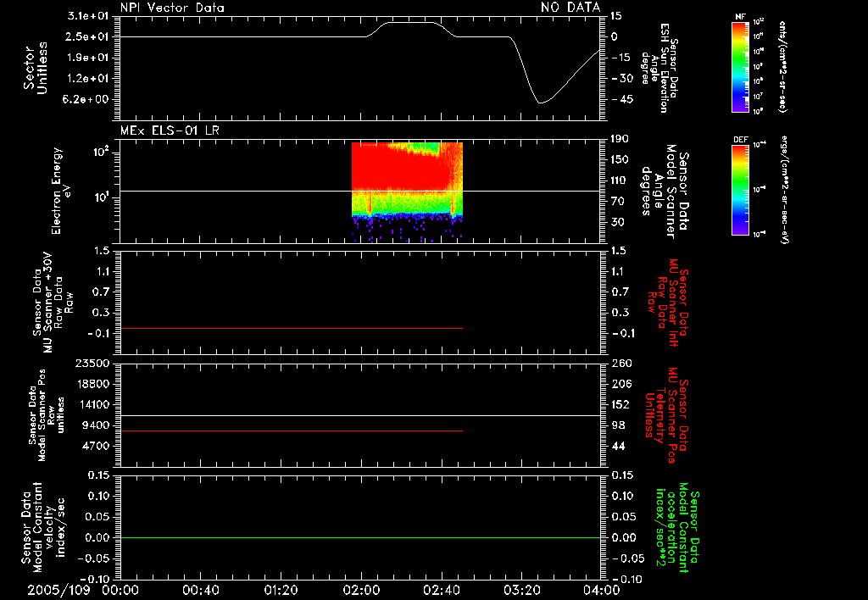Click the "9400" scanner position tick
Image resolution: width=868 pixels, height=600 pixels.
(97, 425)
